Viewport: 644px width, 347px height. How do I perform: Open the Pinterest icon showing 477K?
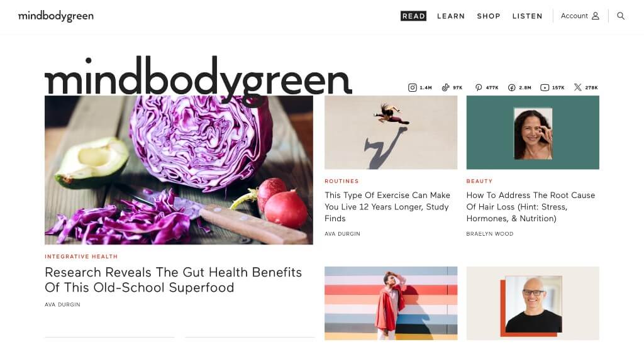(479, 87)
